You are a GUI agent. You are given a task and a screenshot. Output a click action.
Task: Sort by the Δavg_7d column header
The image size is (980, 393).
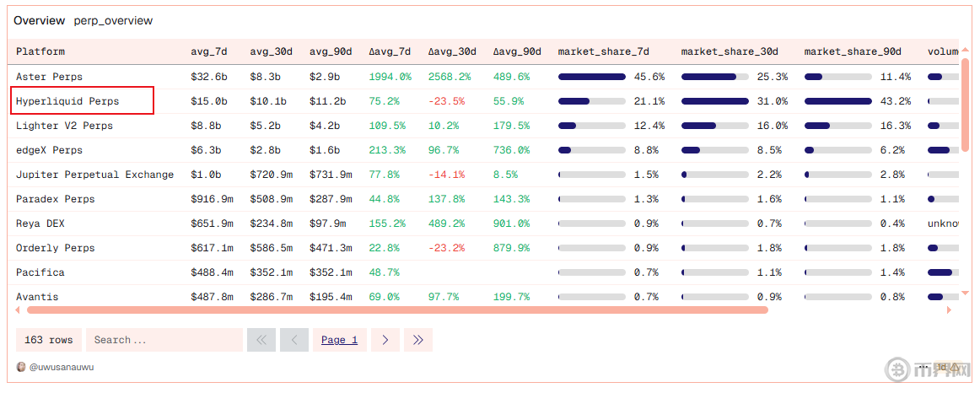(x=390, y=51)
